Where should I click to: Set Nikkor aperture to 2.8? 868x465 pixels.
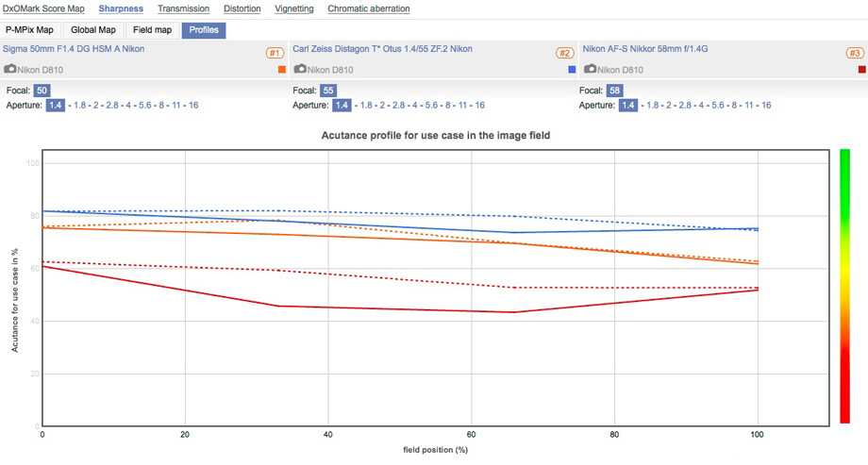click(x=685, y=106)
